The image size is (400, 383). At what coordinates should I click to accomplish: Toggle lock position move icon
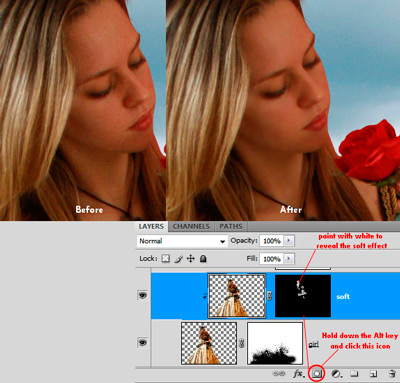[191, 259]
